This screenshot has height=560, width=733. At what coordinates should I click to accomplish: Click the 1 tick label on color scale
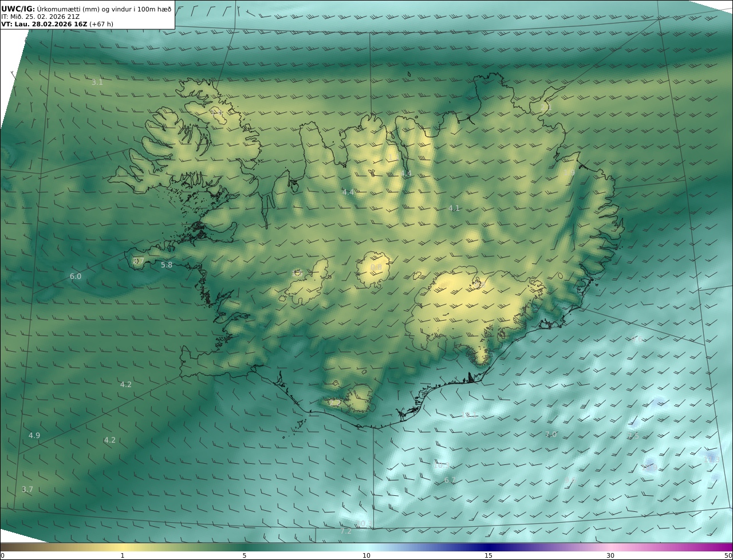[122, 555]
